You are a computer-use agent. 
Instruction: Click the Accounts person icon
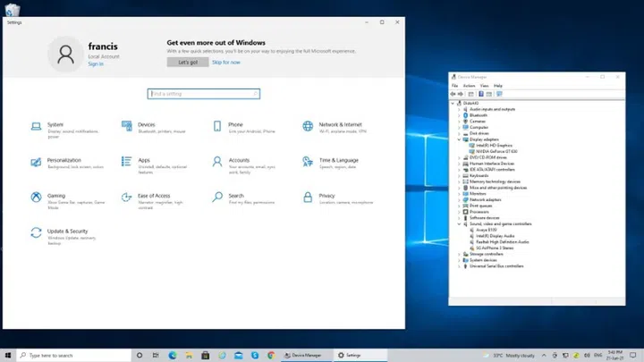pos(218,162)
